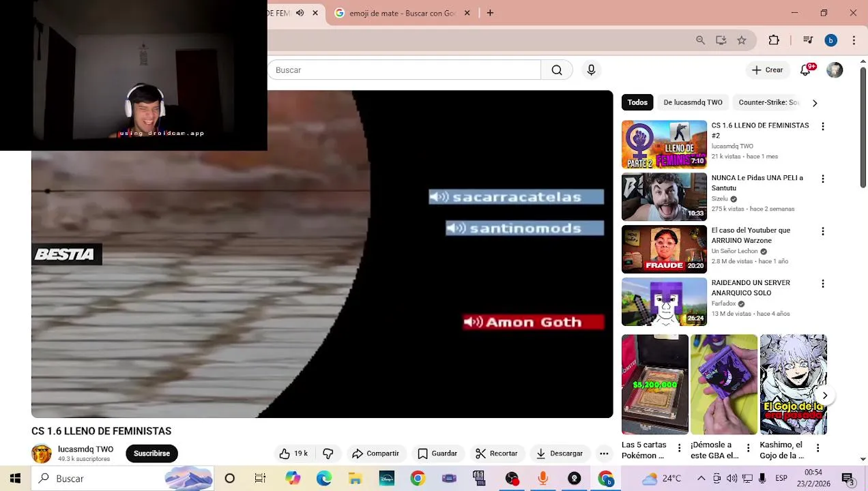
Task: Open a new browser tab
Action: pyautogui.click(x=490, y=13)
